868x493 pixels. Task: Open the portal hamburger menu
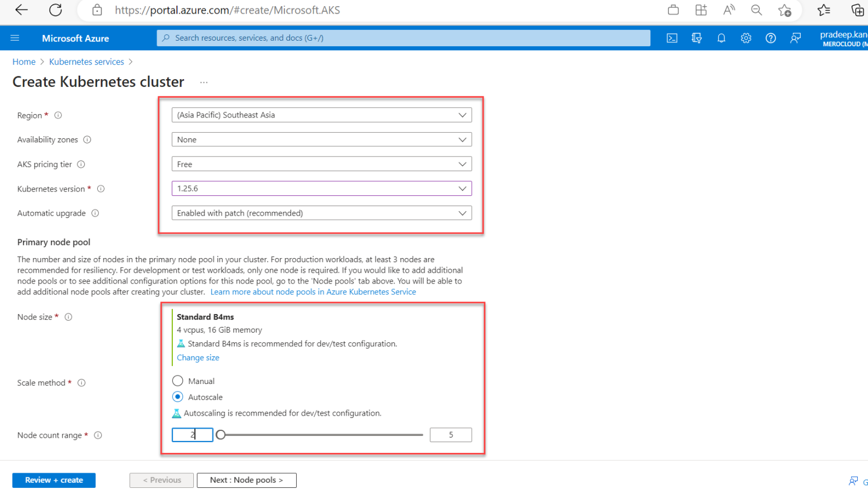[x=15, y=38]
